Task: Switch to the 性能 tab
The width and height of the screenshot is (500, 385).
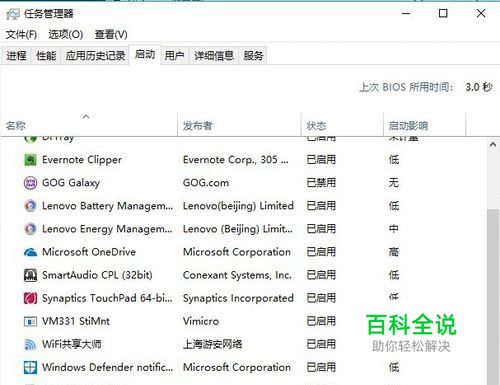Action: (x=46, y=55)
